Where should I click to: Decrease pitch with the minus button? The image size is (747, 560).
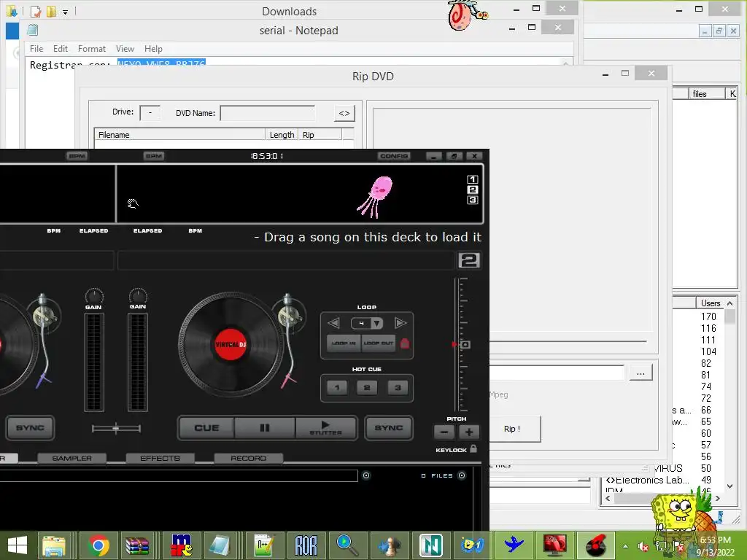pos(444,432)
